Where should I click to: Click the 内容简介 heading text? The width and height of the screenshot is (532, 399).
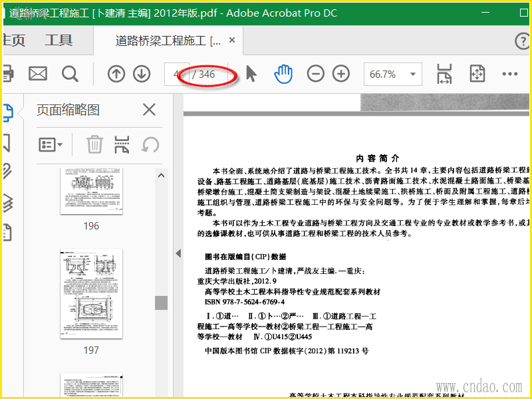tap(378, 158)
